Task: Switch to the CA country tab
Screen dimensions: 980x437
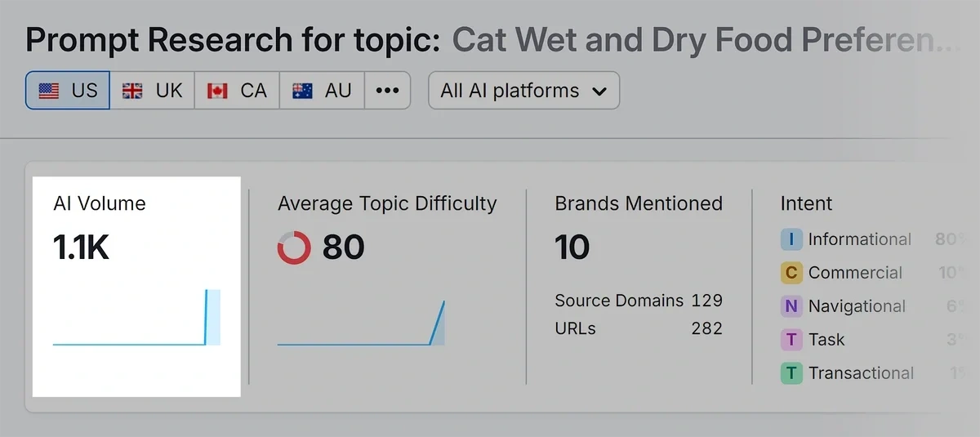Action: (x=237, y=91)
